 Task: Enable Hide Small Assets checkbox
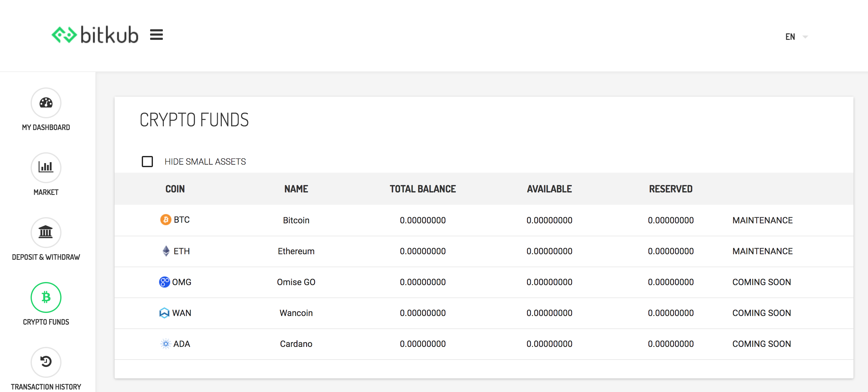pos(147,162)
